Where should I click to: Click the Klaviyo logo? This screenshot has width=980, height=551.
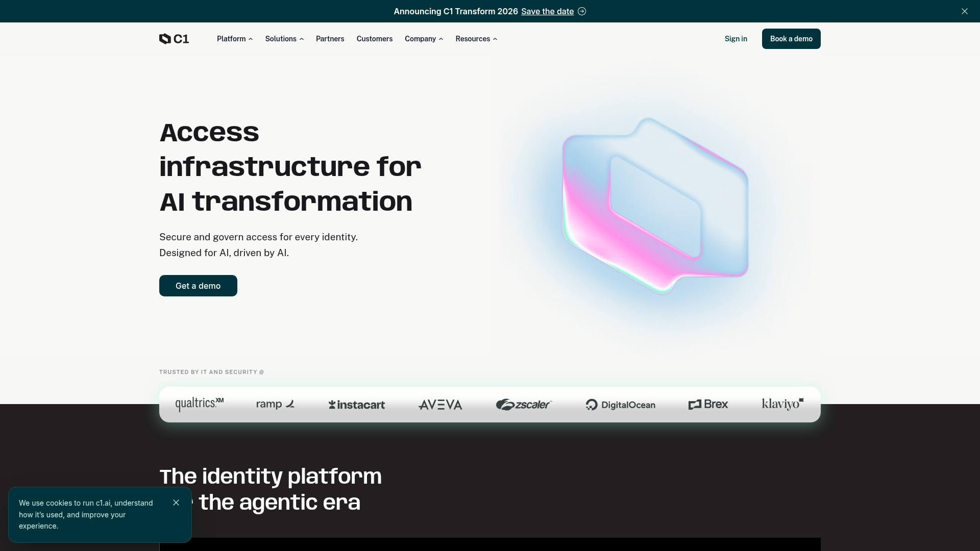[x=783, y=404]
